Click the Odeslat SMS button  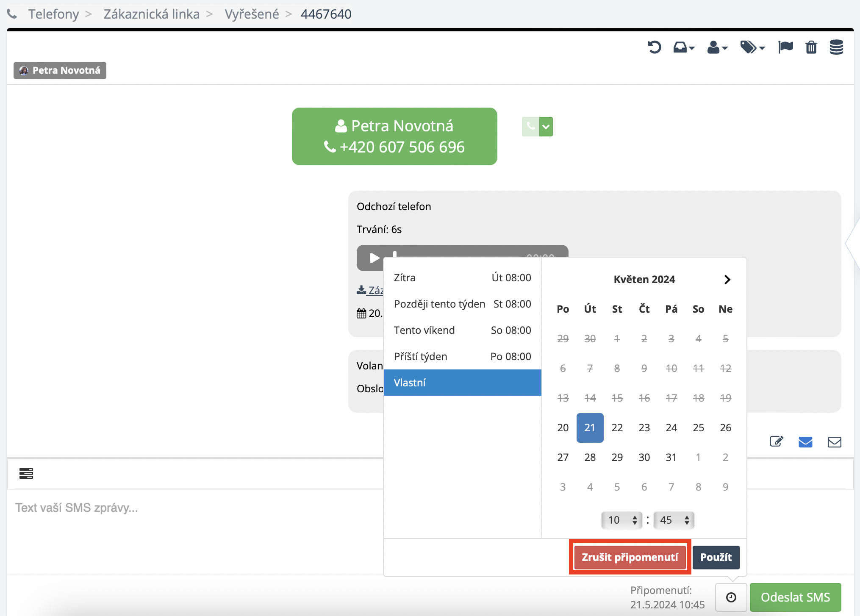point(795,597)
